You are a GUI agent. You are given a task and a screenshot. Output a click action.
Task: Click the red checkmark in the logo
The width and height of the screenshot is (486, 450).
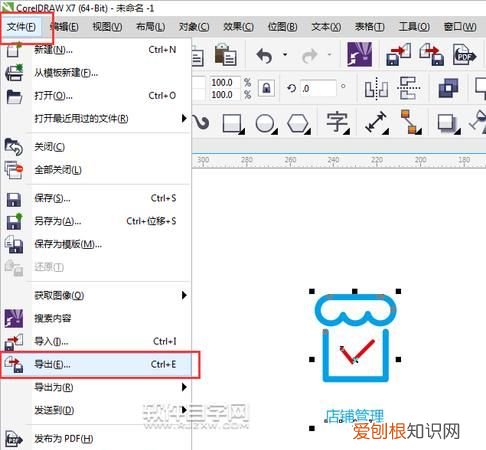click(357, 352)
